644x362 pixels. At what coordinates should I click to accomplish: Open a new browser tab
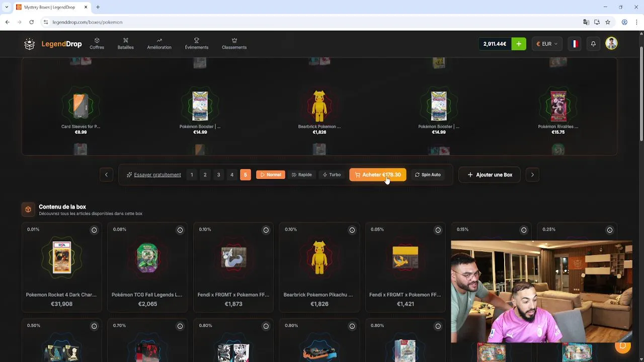[x=98, y=7]
